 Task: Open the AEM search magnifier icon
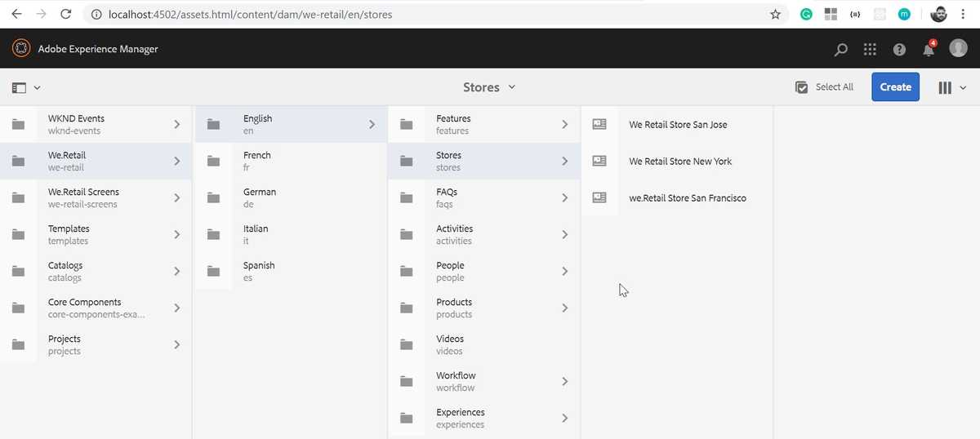click(841, 50)
